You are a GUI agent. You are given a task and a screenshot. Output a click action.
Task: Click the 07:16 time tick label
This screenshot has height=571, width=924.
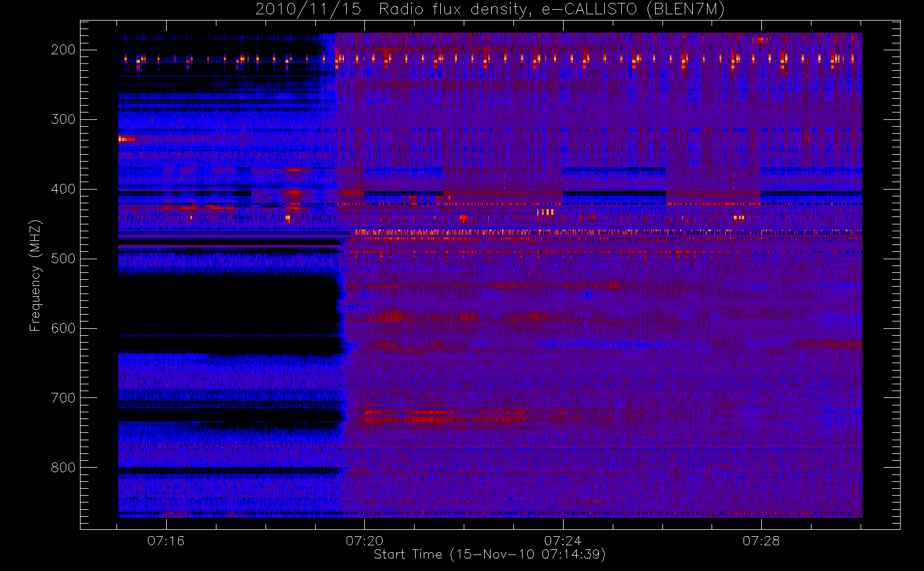166,541
